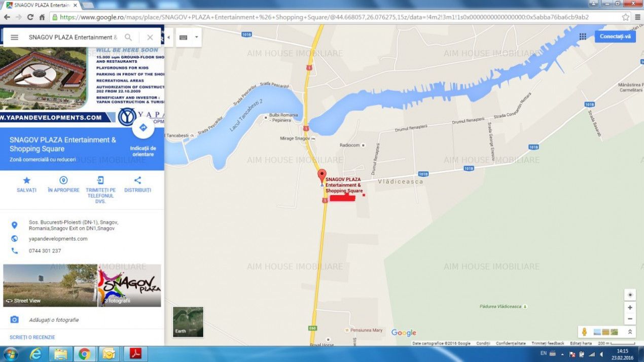The height and width of the screenshot is (362, 644).
Task: Open the Google Maps hamburger menu
Action: pos(14,37)
